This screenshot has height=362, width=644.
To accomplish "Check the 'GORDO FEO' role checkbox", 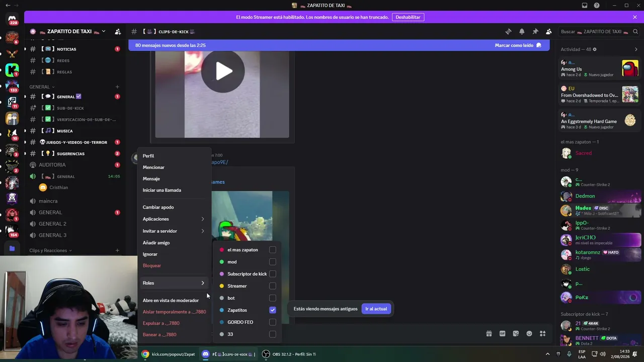I will 273,322.
